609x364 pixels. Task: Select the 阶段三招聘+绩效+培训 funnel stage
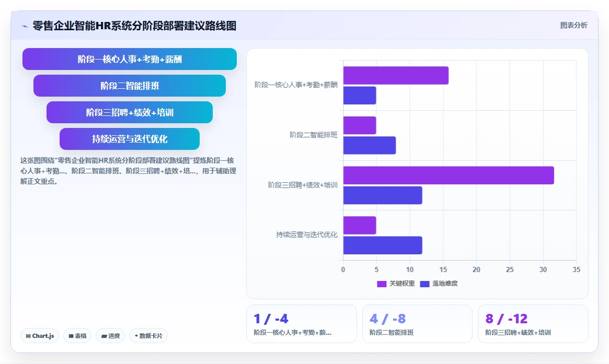click(x=129, y=112)
